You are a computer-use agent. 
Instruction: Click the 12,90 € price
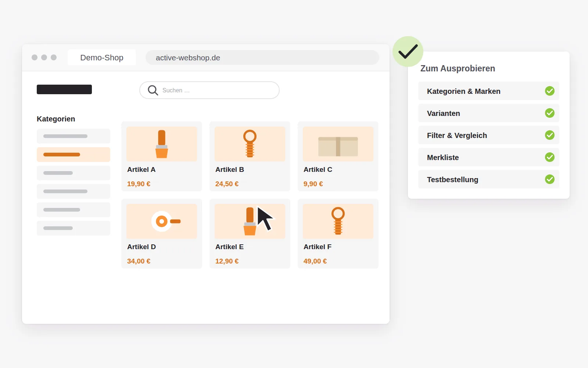(x=227, y=261)
